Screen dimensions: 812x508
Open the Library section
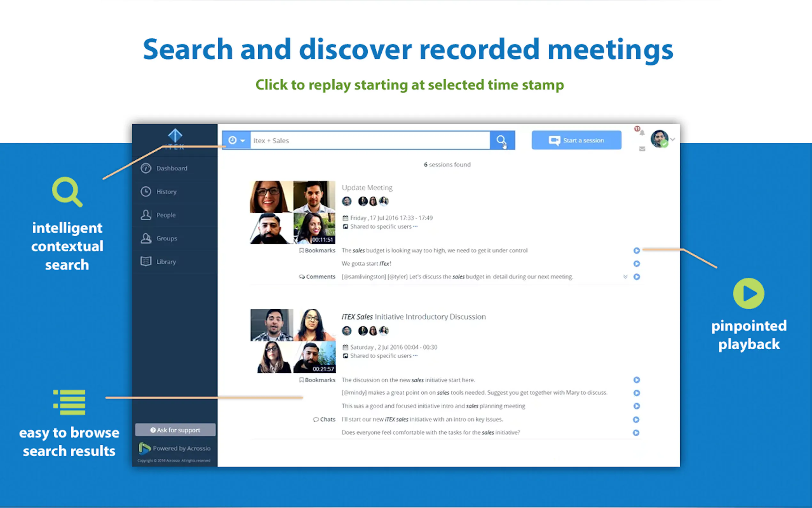[166, 262]
